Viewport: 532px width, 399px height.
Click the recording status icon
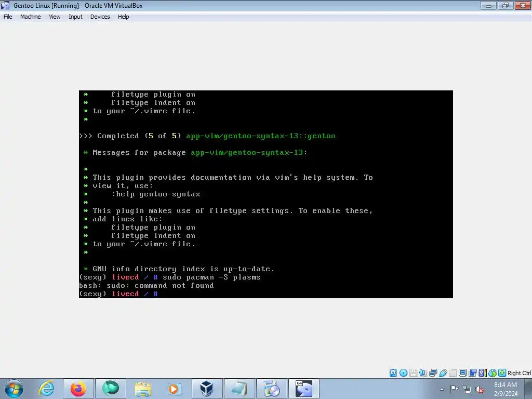click(472, 373)
